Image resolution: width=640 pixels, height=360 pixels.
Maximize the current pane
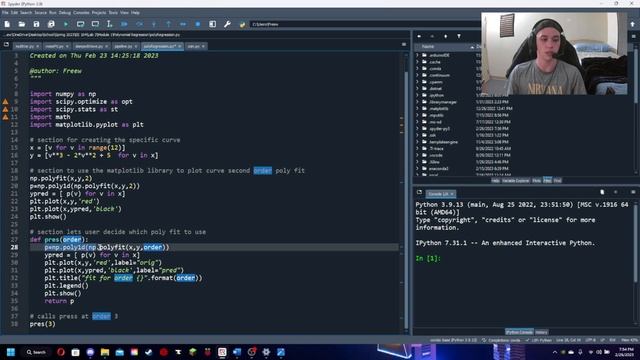tap(213, 24)
